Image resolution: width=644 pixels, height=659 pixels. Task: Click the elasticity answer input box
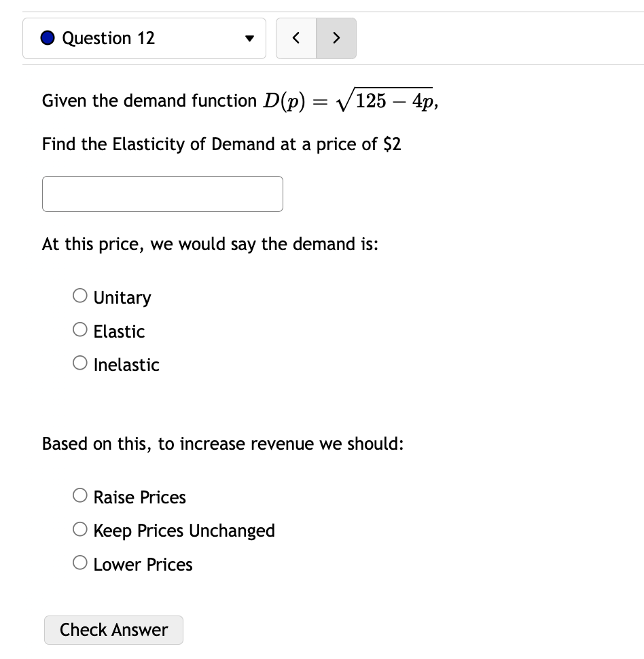[x=162, y=194]
